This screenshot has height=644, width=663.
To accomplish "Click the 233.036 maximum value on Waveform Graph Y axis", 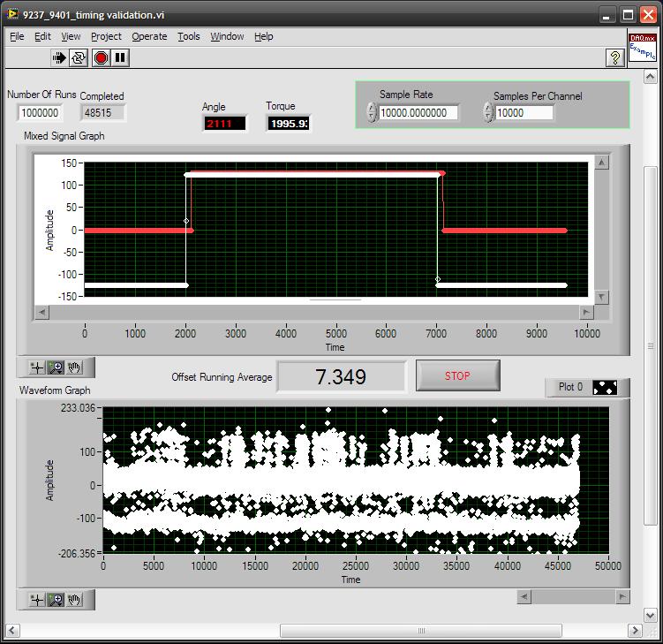I will coord(79,408).
